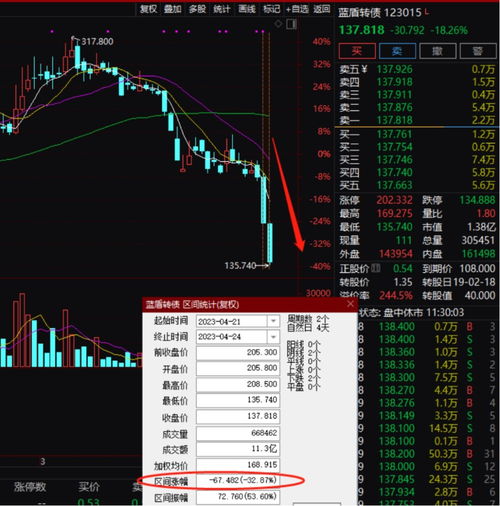
Task: Add stock via +自选
Action: tap(297, 9)
